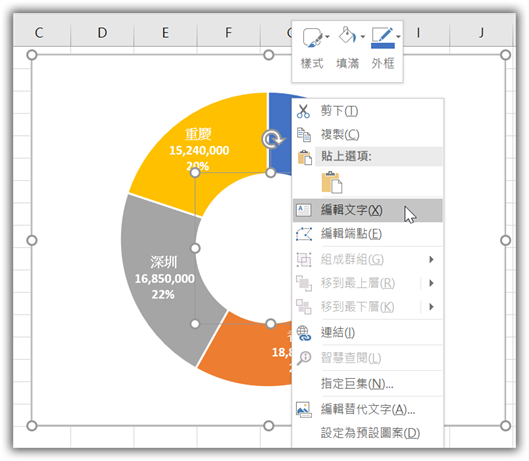Open 指定巨集(N)... dialog entry

[367, 384]
